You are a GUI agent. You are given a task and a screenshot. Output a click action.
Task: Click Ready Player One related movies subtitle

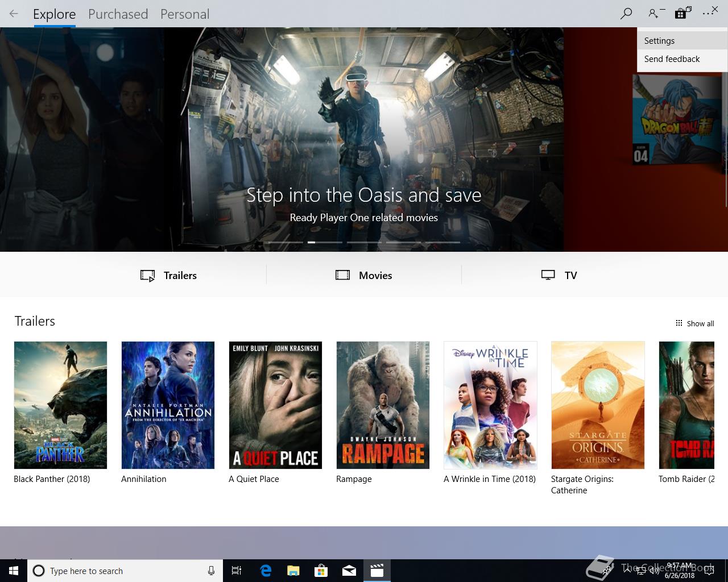(364, 218)
